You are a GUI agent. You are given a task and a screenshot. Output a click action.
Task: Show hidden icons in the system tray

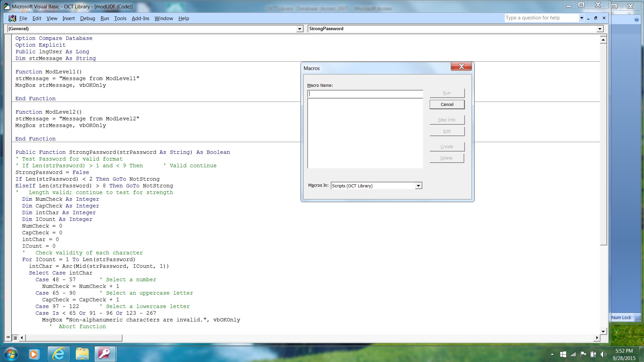[x=552, y=354]
